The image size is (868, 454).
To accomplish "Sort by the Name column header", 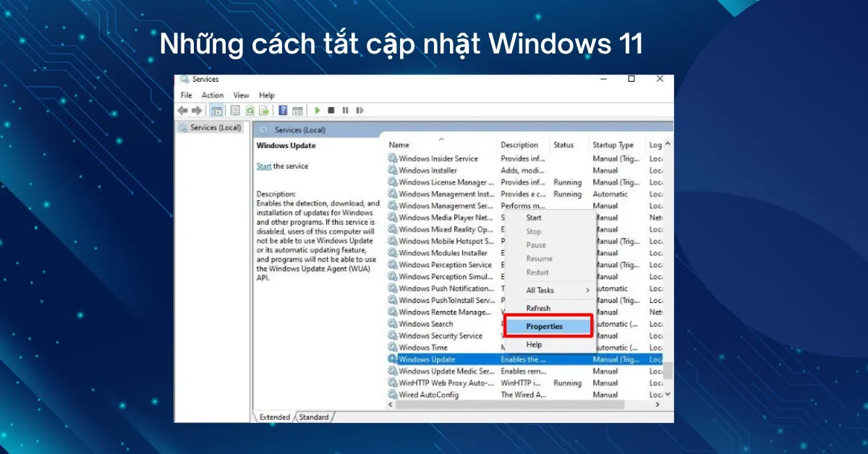I will pos(441,145).
